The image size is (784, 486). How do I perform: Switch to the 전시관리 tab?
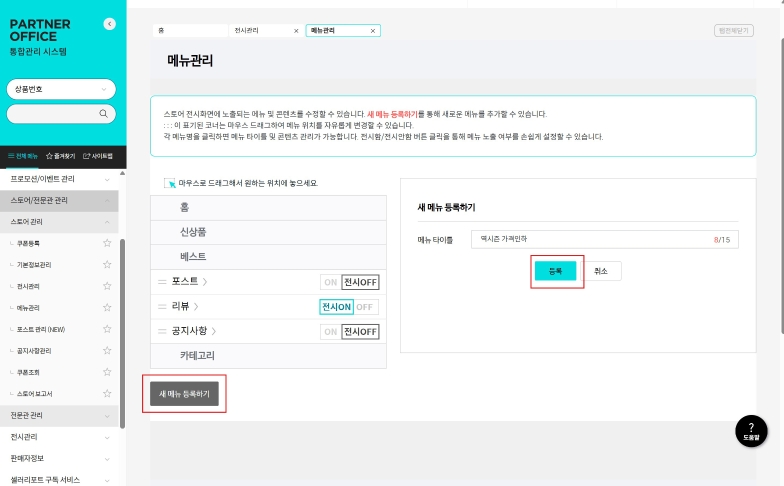click(262, 31)
